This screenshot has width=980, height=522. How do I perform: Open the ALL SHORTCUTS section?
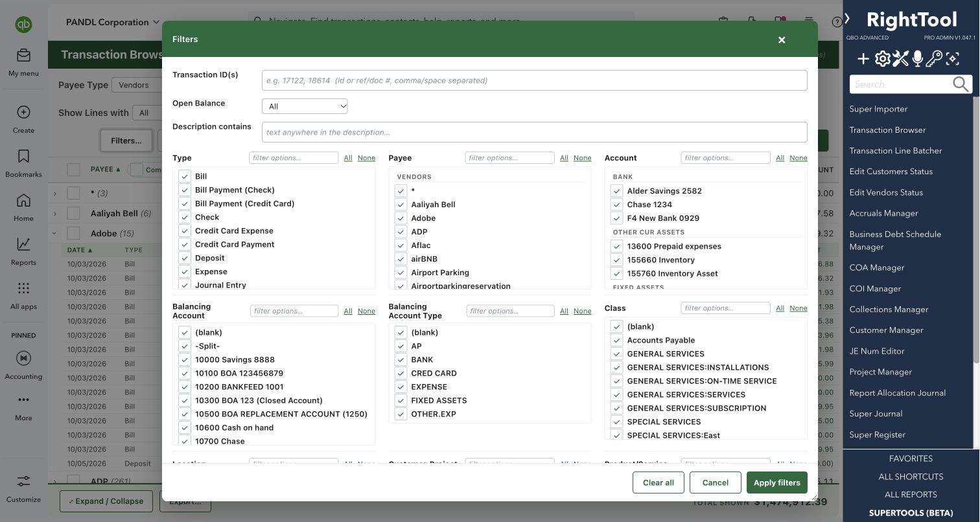click(911, 477)
